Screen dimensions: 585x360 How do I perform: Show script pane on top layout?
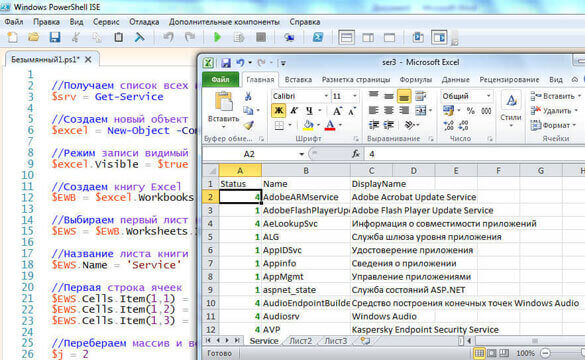point(346,38)
